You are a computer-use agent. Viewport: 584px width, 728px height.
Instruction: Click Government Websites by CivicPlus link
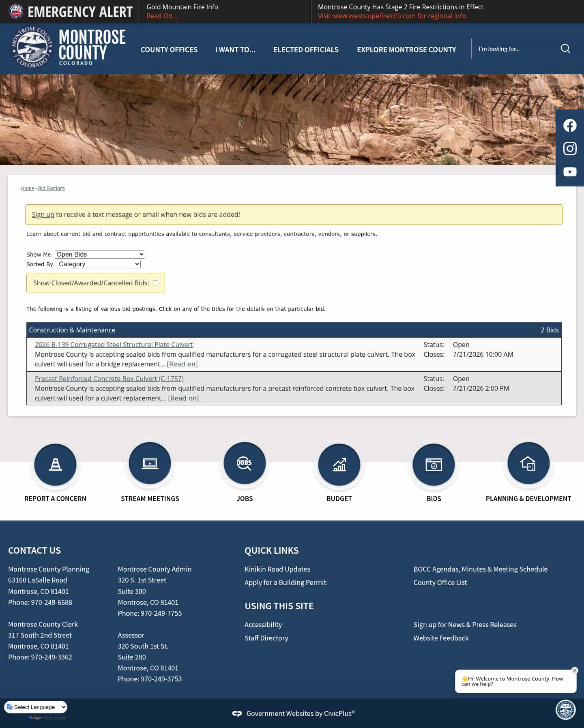click(301, 713)
